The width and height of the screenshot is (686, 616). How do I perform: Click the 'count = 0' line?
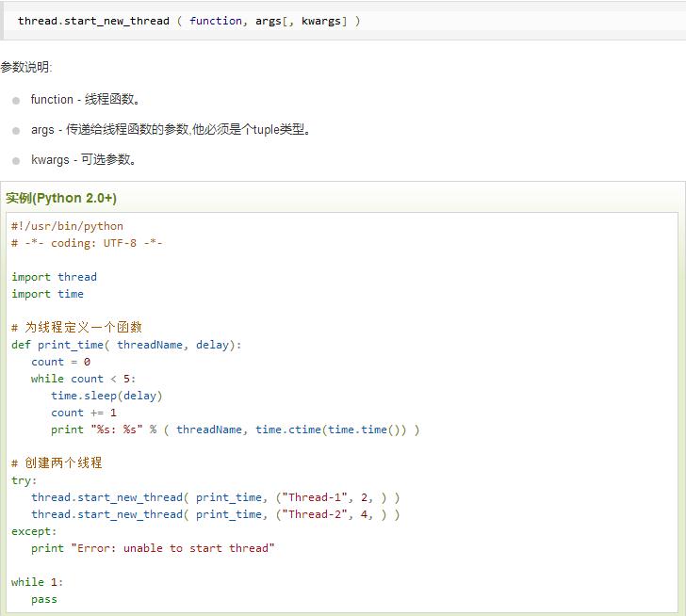pyautogui.click(x=61, y=362)
